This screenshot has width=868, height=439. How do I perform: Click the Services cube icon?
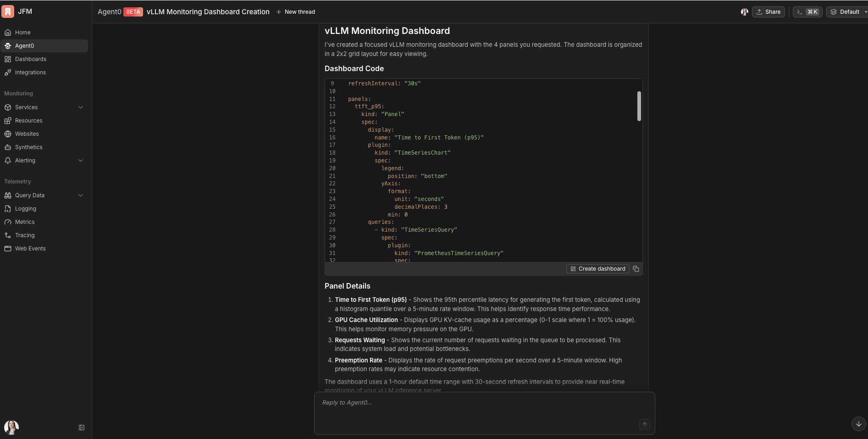click(x=8, y=107)
